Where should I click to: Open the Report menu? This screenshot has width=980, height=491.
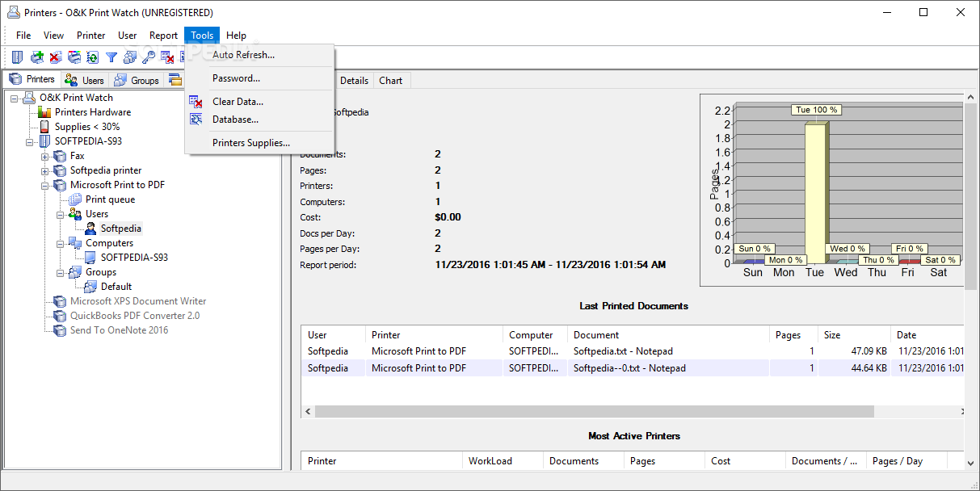click(x=163, y=36)
